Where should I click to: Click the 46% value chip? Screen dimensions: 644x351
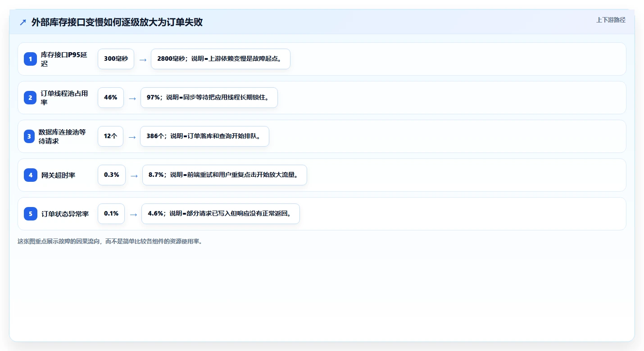click(110, 98)
